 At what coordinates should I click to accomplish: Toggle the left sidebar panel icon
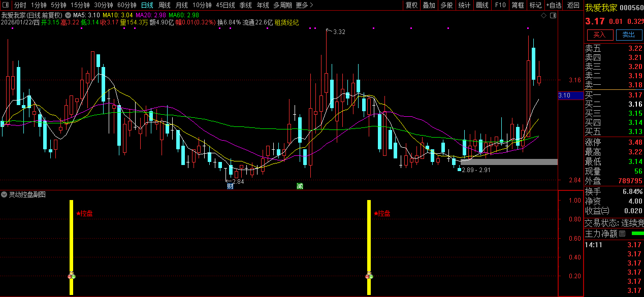point(6,5)
